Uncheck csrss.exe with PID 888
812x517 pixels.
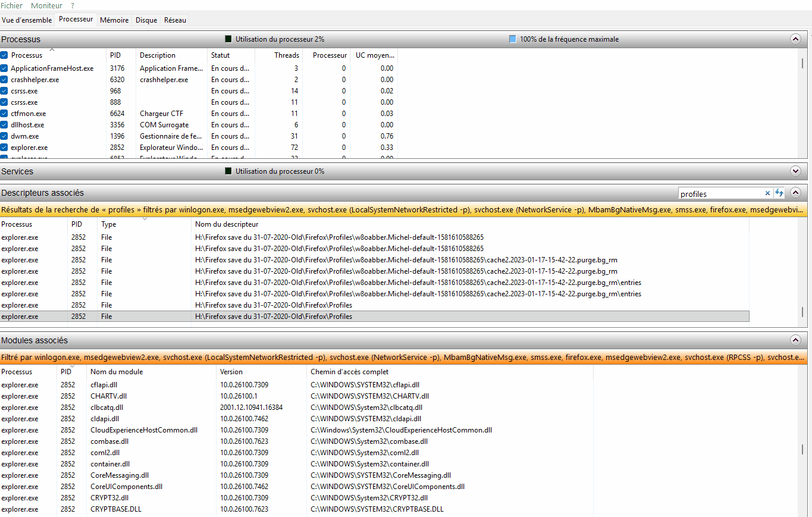point(4,102)
